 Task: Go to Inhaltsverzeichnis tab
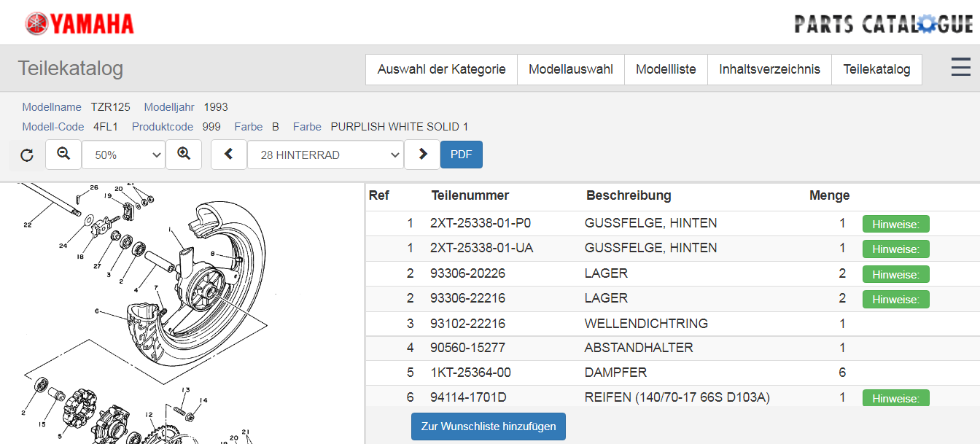coord(769,69)
